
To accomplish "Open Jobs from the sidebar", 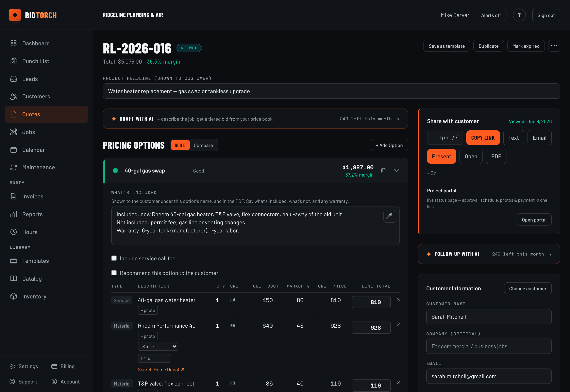I will pos(46,132).
